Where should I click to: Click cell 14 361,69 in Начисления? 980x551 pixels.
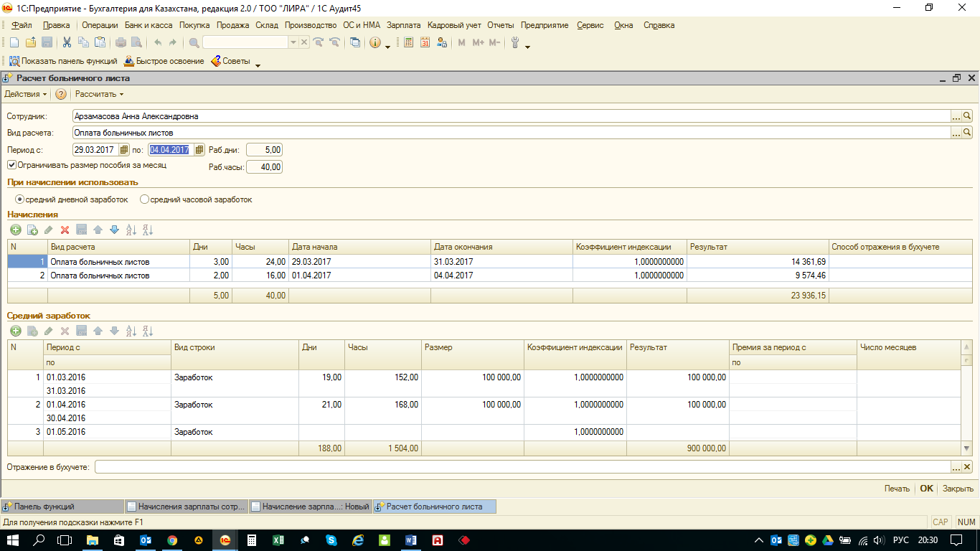[758, 262]
